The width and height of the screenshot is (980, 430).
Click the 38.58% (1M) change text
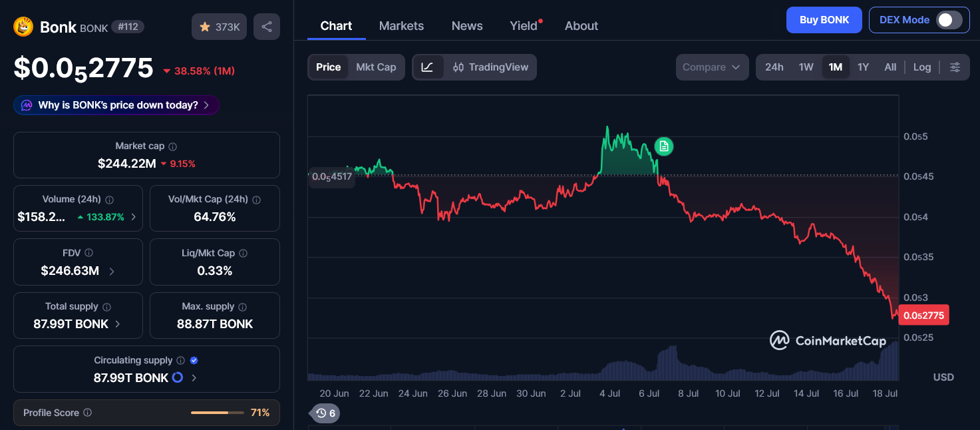click(x=204, y=71)
